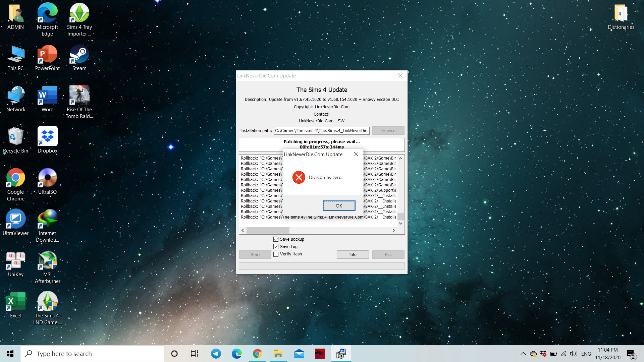Click the log scroll up arrow
Screen dimensions: 644x362
click(400, 158)
